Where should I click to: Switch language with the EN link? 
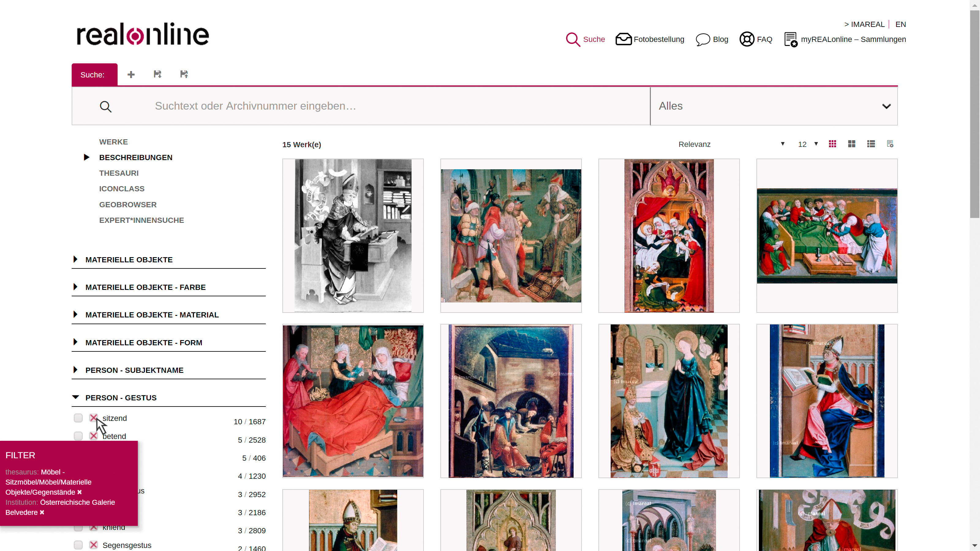900,24
